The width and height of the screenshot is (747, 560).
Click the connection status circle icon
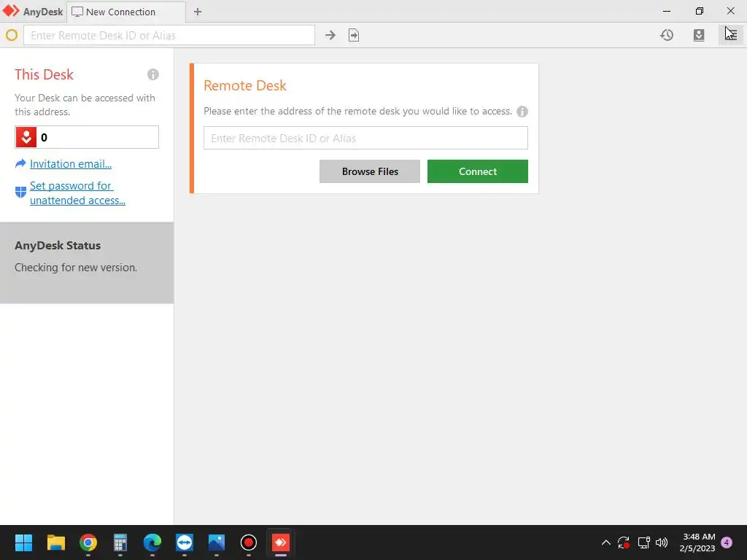tap(12, 35)
